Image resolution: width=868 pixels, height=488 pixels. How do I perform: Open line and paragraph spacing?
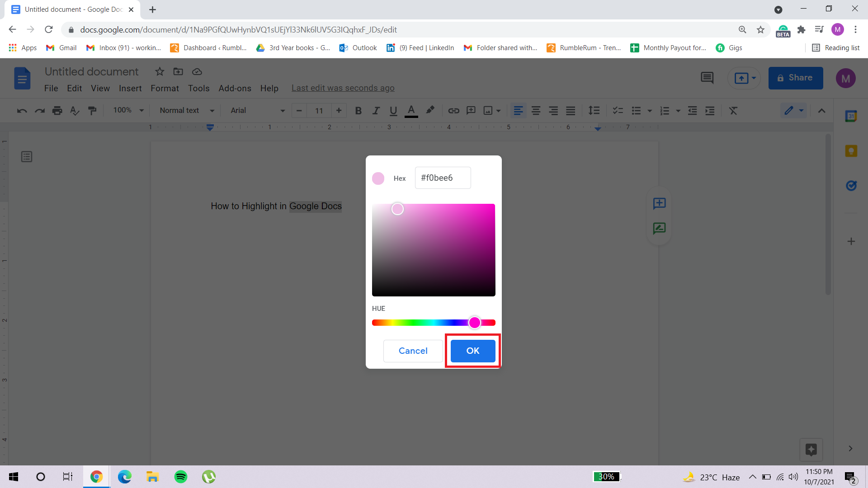pos(594,111)
